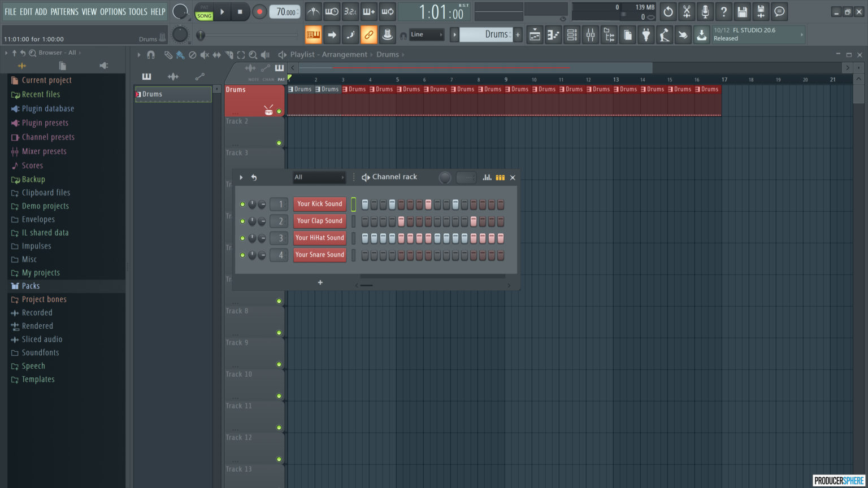Click the plus button to add a channel

tap(320, 282)
